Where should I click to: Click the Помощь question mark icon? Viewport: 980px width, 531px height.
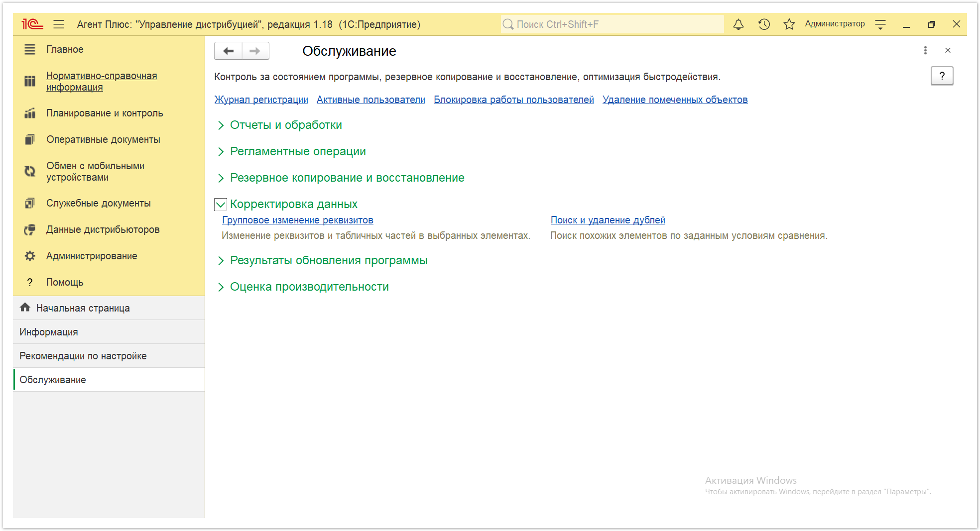pyautogui.click(x=30, y=282)
